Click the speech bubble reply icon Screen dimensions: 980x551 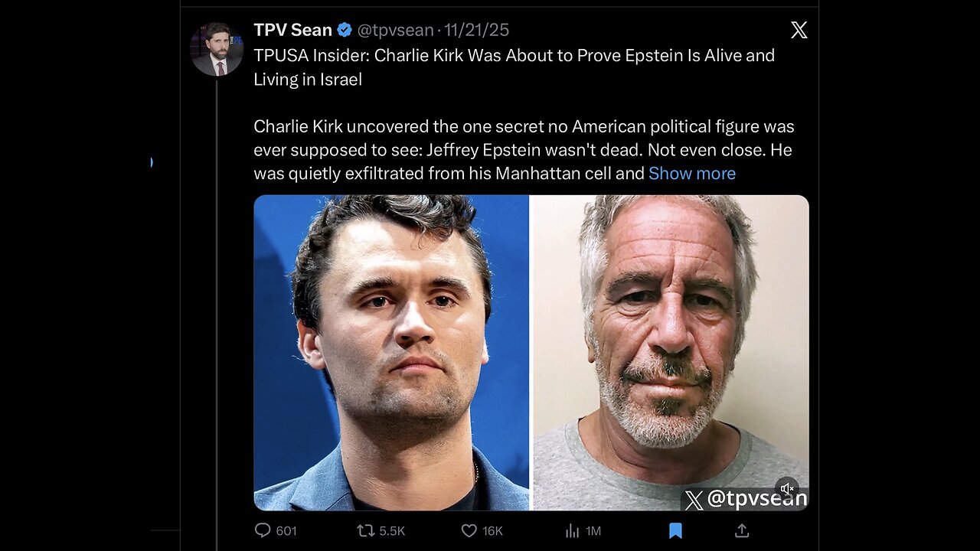pyautogui.click(x=263, y=530)
